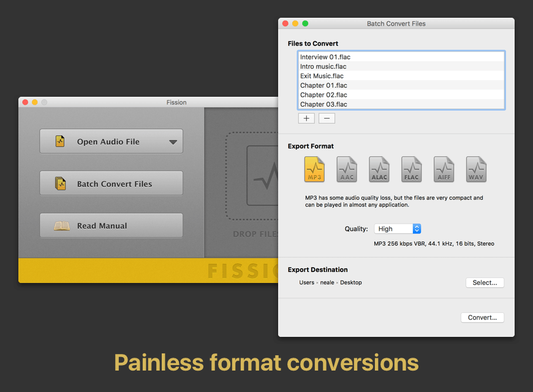Remove a file with the minus button
This screenshot has width=533, height=392.
327,118
